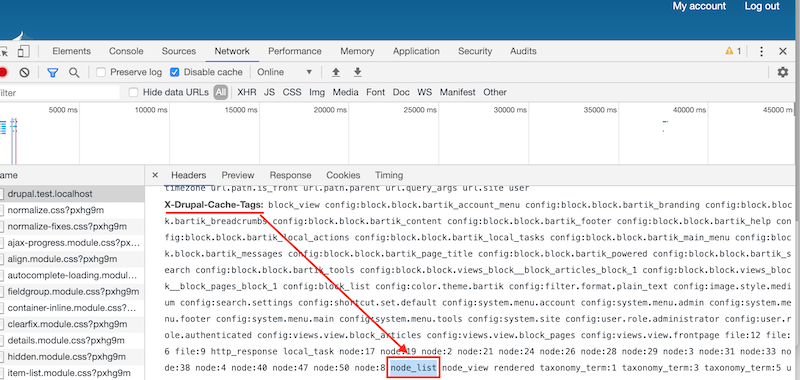Click the clear network log icon
Image resolution: width=800 pixels, height=380 pixels.
pos(24,72)
